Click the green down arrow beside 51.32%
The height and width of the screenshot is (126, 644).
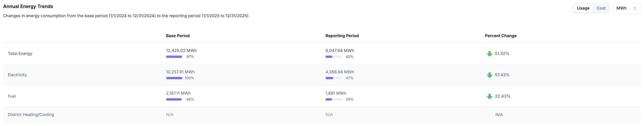pos(489,54)
